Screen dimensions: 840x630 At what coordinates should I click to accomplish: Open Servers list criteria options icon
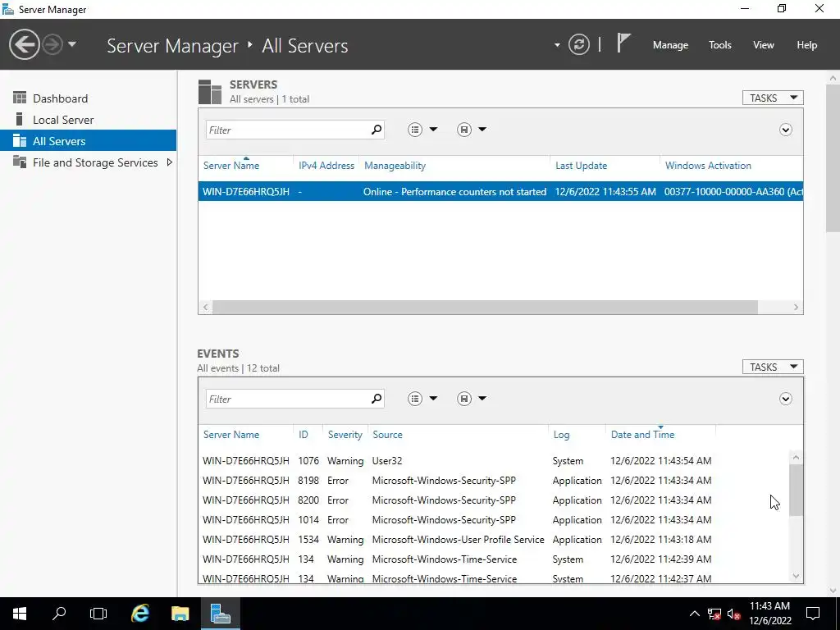point(415,130)
